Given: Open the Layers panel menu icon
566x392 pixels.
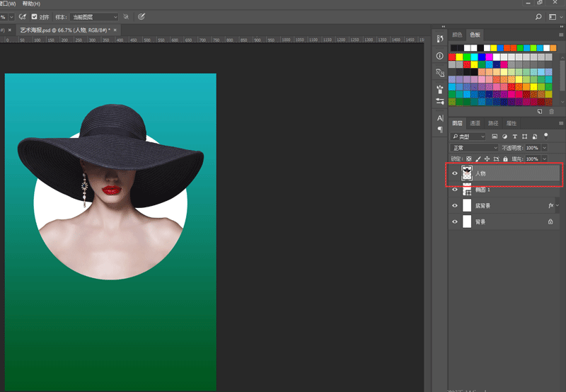Looking at the screenshot, I should pos(561,123).
